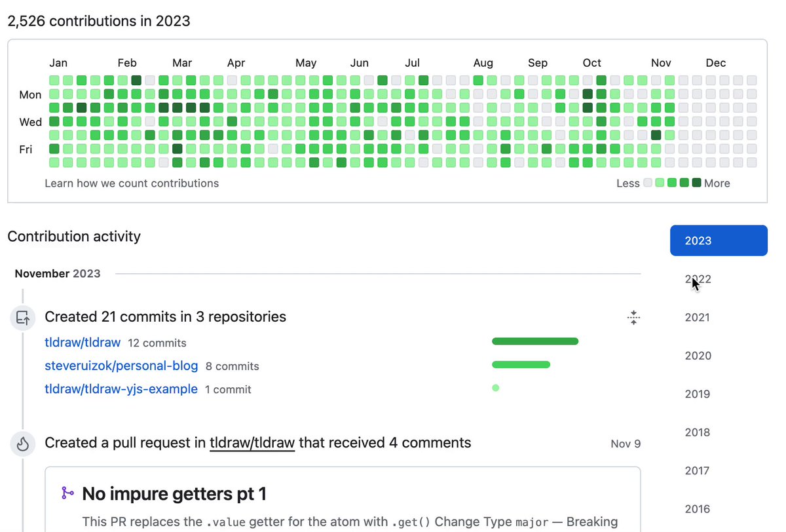786x532 pixels.
Task: Open the tldraw/tldraw repository commits link
Action: 83,343
